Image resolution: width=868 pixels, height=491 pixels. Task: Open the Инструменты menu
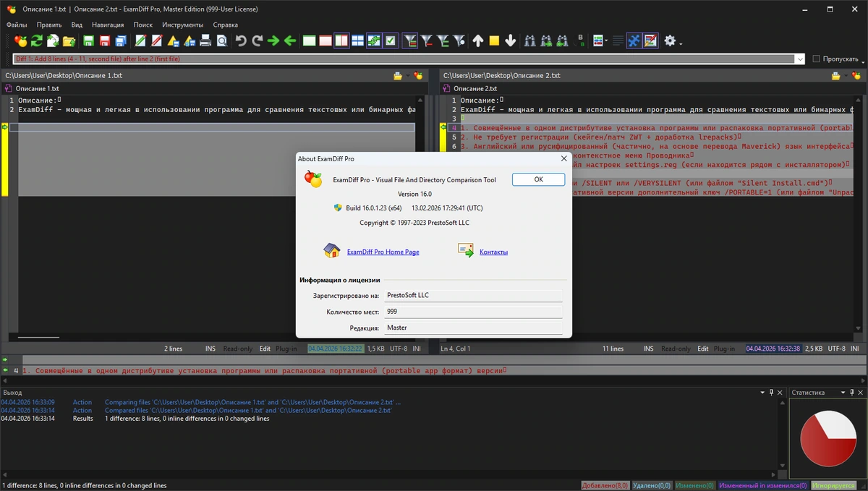(182, 25)
